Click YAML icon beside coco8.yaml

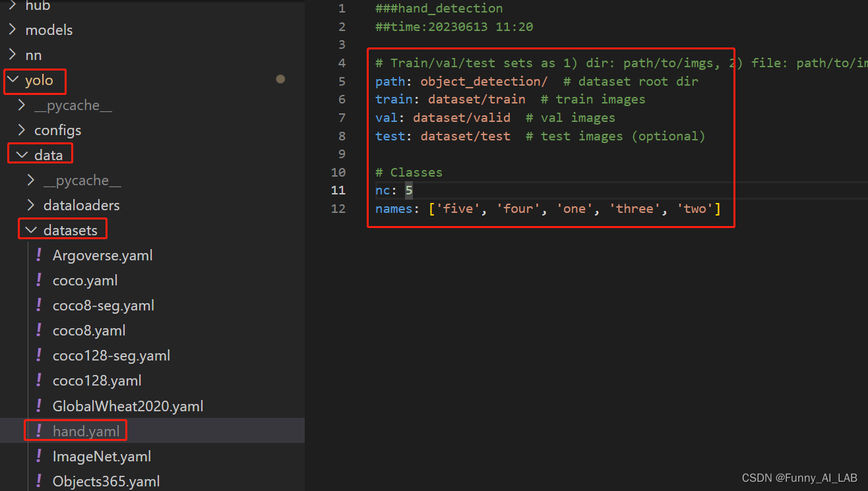pyautogui.click(x=39, y=331)
